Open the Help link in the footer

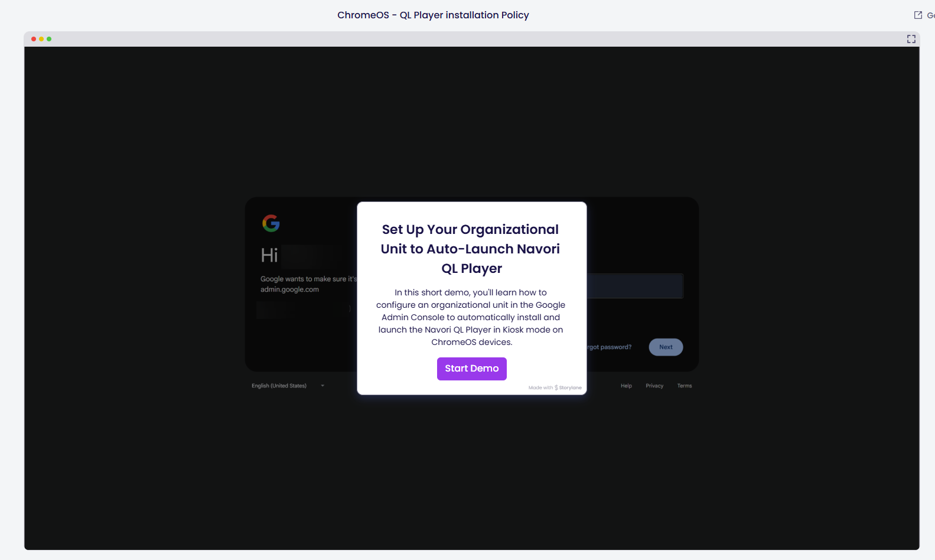(626, 386)
